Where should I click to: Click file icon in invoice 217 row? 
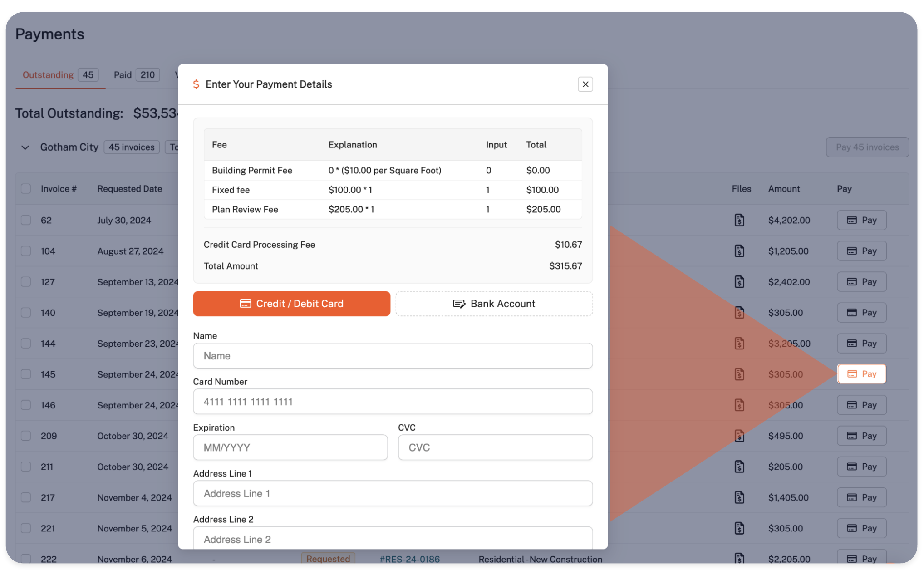coord(739,497)
